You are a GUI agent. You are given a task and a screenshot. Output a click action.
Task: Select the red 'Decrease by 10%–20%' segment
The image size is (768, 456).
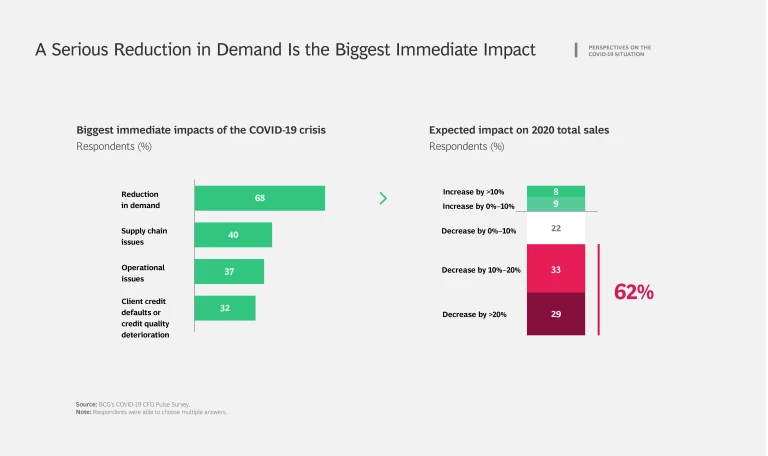[x=556, y=269]
